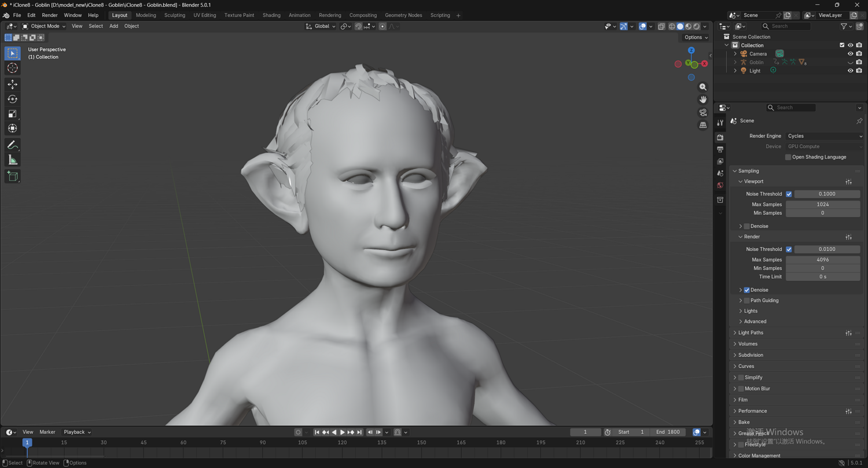Expand the Goblin object in the outliner
The height and width of the screenshot is (468, 868).
pyautogui.click(x=735, y=62)
